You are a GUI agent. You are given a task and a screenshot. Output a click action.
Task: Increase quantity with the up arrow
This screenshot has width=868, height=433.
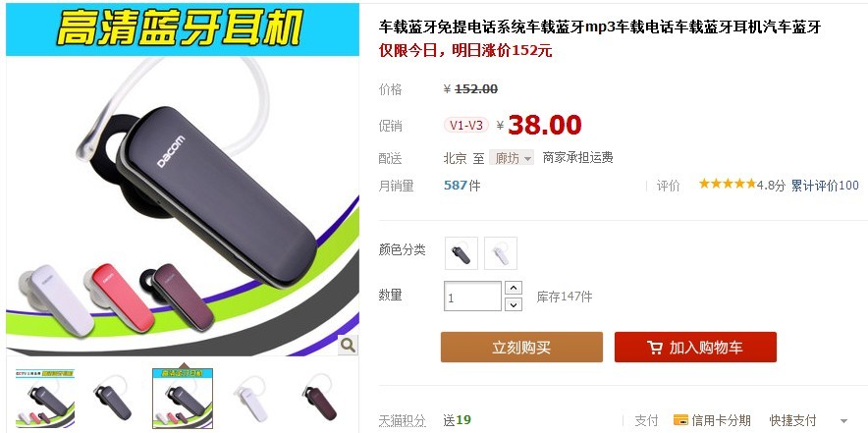tap(514, 288)
